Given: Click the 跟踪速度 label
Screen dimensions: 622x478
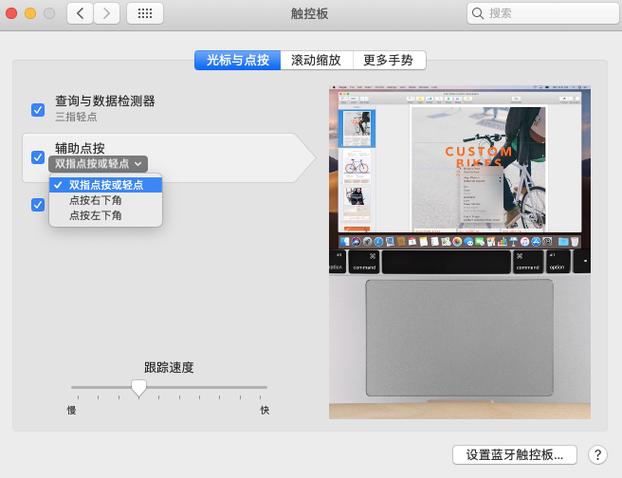Looking at the screenshot, I should (x=169, y=367).
